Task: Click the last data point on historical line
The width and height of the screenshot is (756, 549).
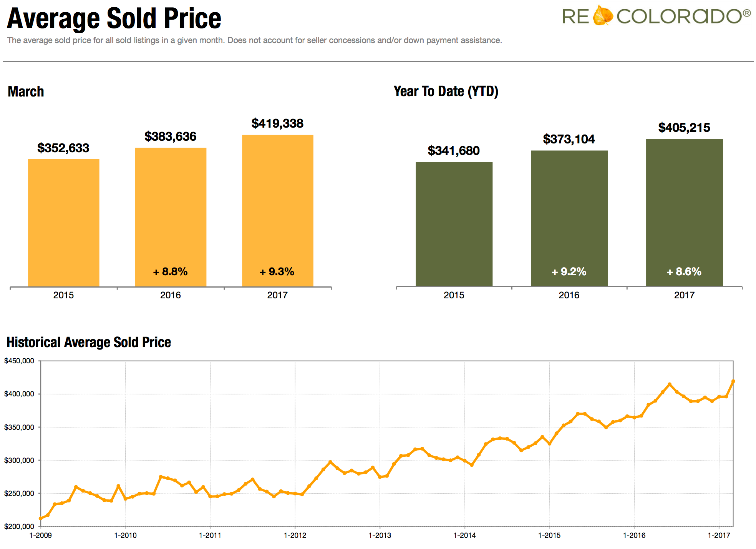Action: click(x=733, y=381)
